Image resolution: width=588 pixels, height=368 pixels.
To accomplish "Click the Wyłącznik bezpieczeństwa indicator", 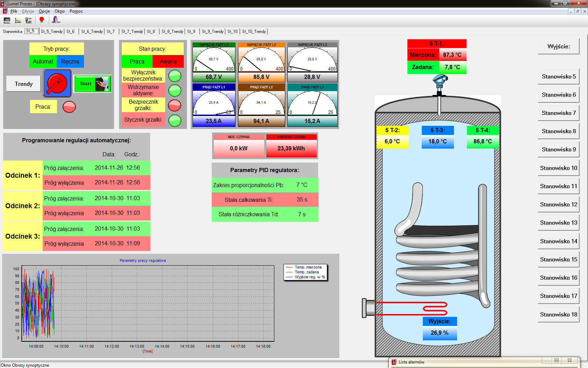I will click(174, 75).
